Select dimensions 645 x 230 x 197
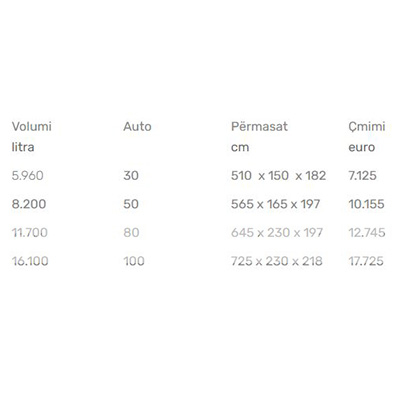The height and width of the screenshot is (400, 400). pyautogui.click(x=277, y=232)
